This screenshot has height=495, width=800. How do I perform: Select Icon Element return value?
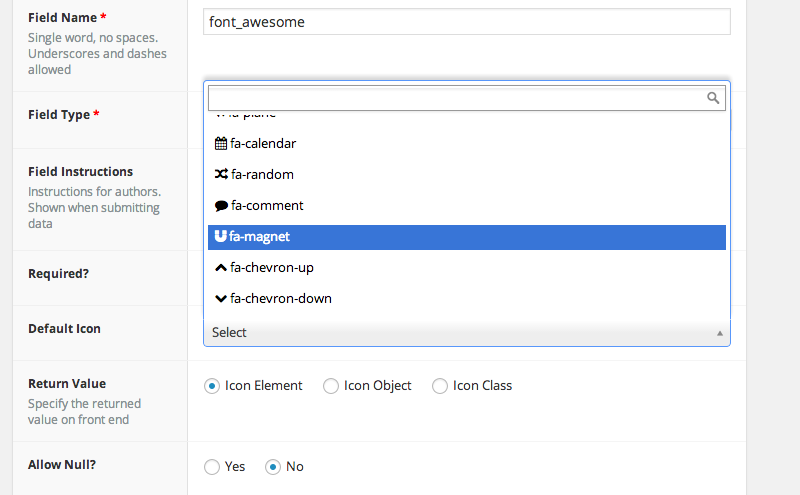(212, 386)
